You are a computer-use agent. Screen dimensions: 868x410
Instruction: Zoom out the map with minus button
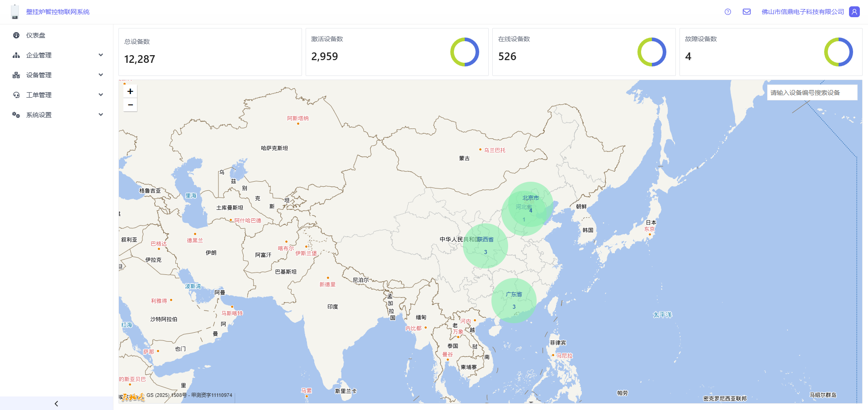(130, 105)
